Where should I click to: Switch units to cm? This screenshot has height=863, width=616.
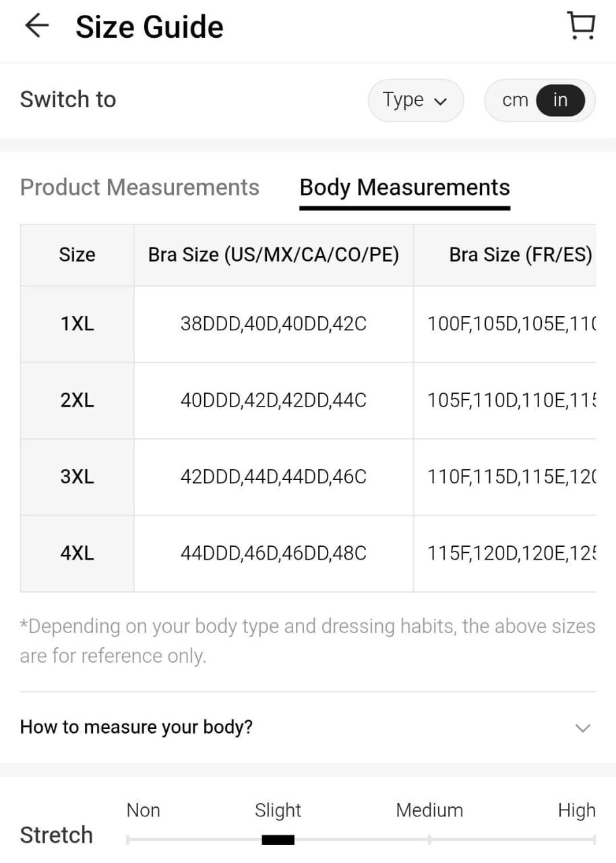click(515, 100)
